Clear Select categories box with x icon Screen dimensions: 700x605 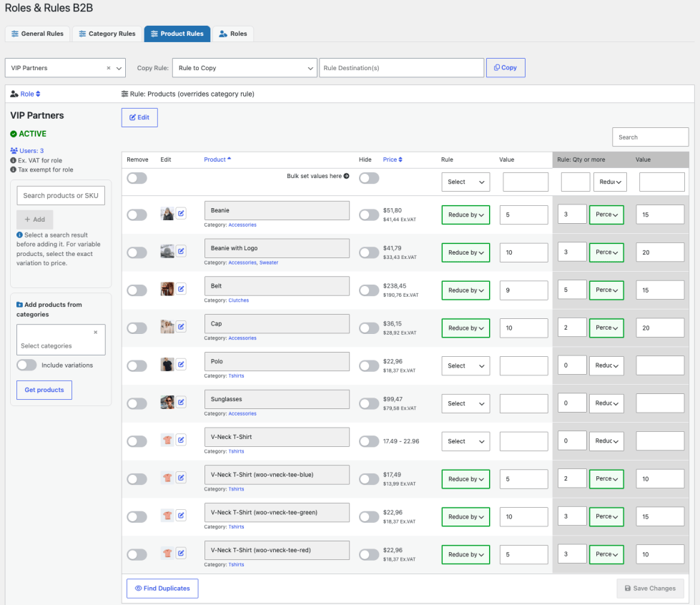click(x=96, y=333)
